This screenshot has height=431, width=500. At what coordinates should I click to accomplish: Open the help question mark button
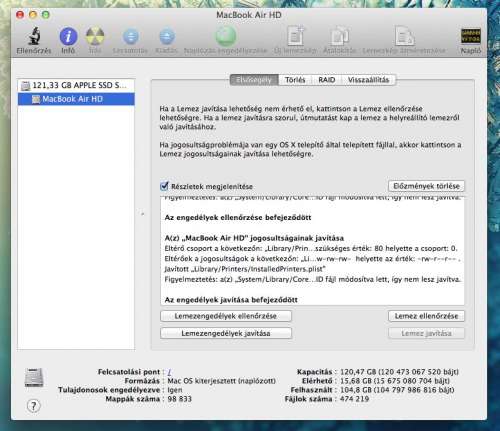33,406
